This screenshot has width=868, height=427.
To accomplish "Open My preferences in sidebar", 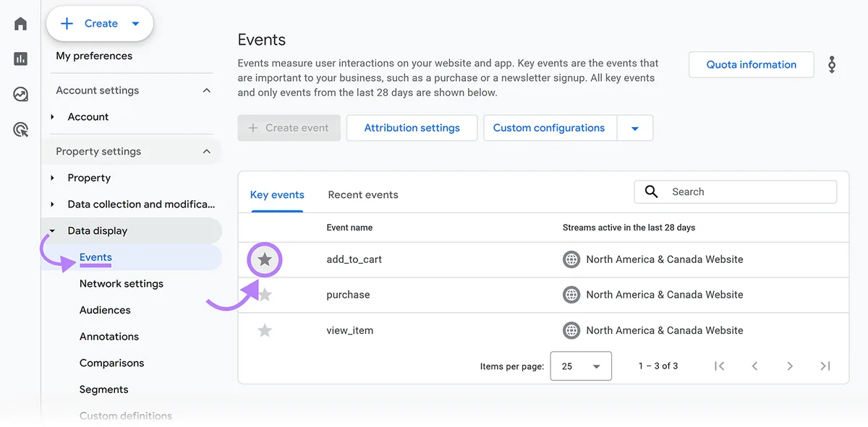I will pos(94,56).
